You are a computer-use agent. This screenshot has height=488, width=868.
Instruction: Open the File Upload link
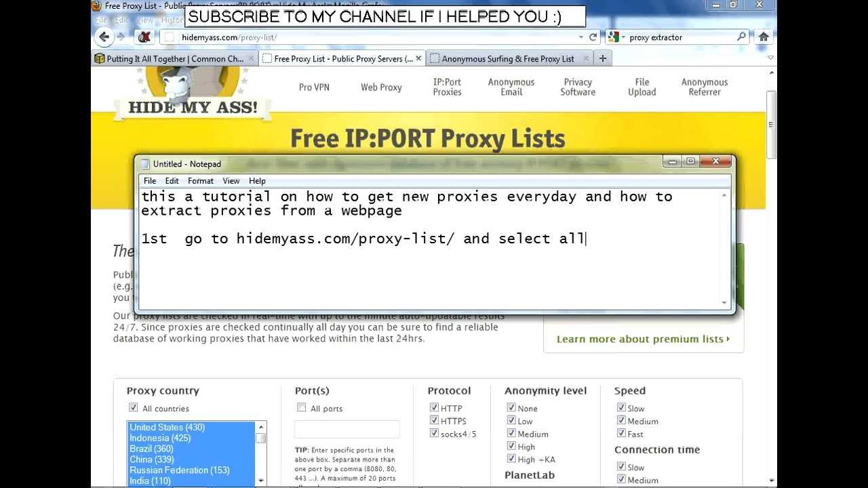(x=642, y=87)
